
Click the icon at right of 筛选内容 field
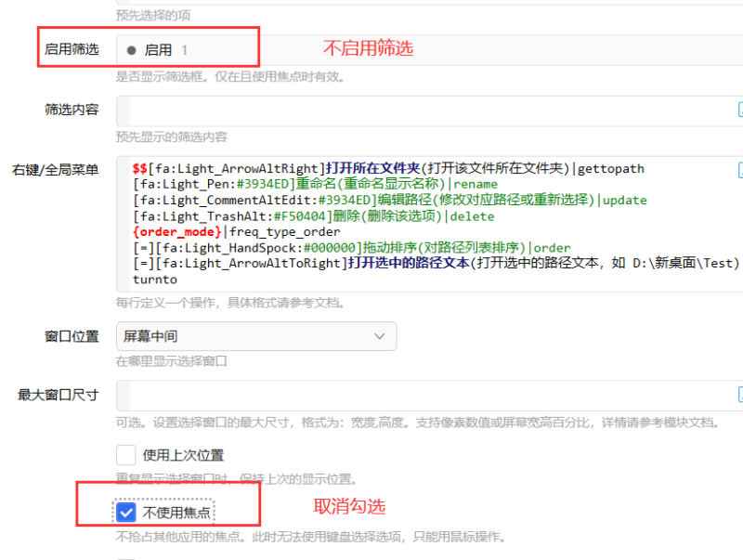point(740,110)
